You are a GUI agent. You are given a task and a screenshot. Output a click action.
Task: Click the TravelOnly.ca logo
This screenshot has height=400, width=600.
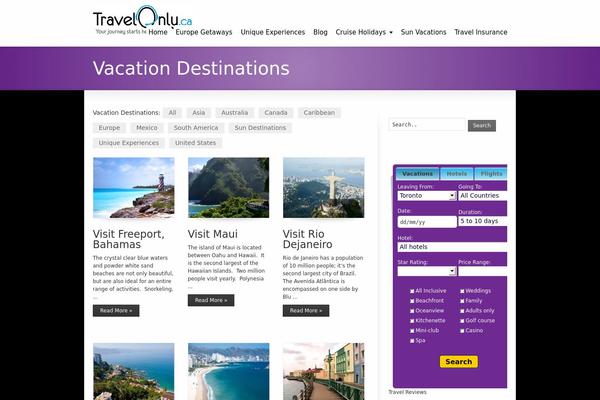[x=142, y=20]
